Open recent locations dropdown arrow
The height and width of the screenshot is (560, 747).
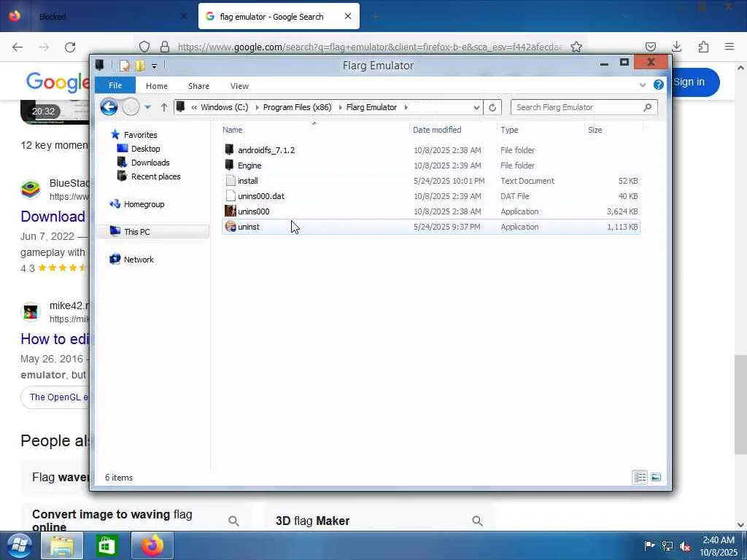click(147, 107)
